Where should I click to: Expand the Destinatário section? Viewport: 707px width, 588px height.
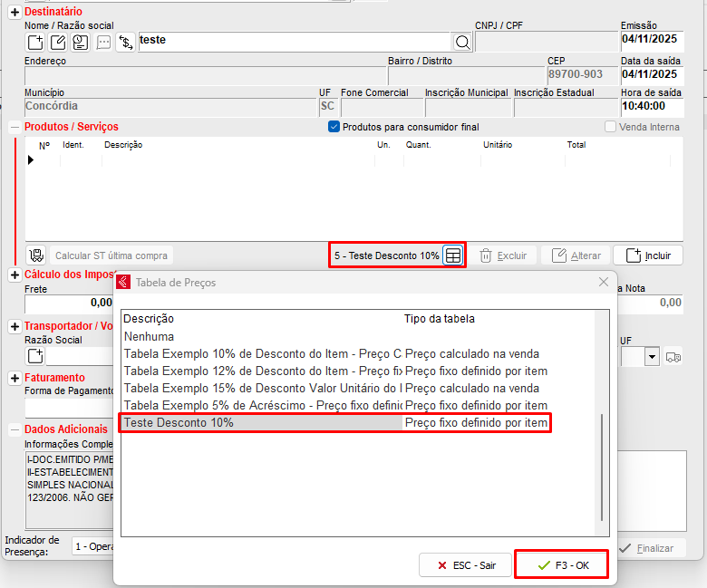coord(15,11)
